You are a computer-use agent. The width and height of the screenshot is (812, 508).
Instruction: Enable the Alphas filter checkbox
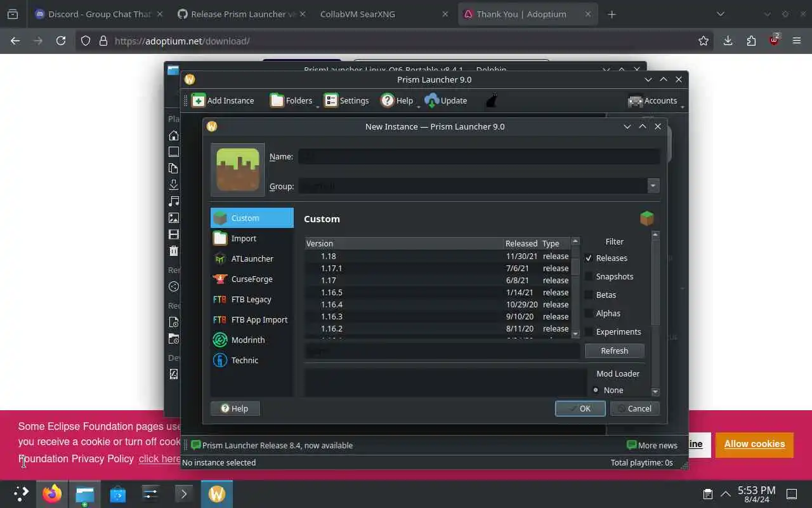(589, 313)
